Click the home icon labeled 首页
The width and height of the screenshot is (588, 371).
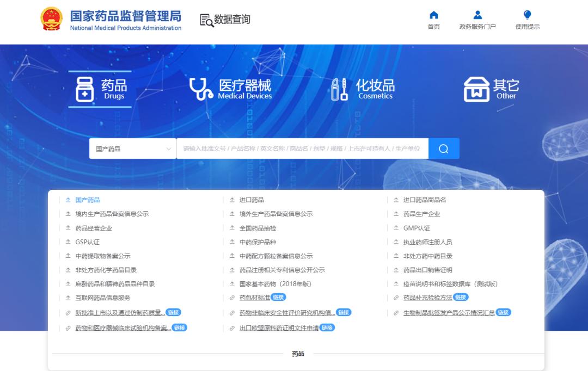tap(433, 15)
